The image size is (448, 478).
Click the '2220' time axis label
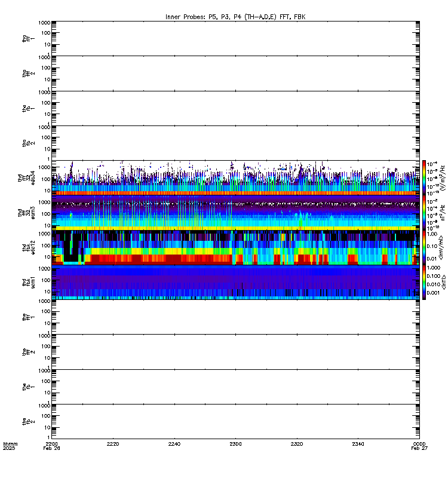click(x=113, y=444)
